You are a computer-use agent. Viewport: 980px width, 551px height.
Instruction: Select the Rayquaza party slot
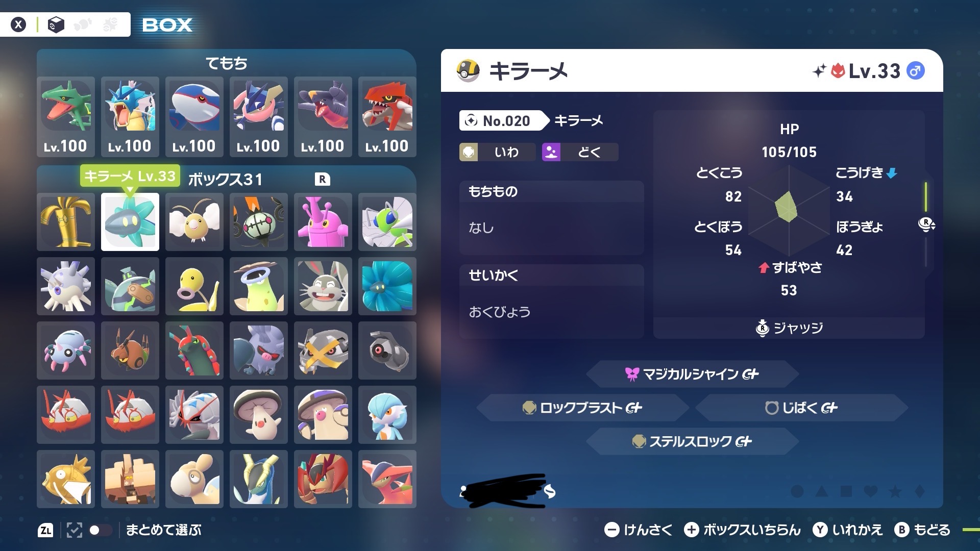[x=65, y=116]
